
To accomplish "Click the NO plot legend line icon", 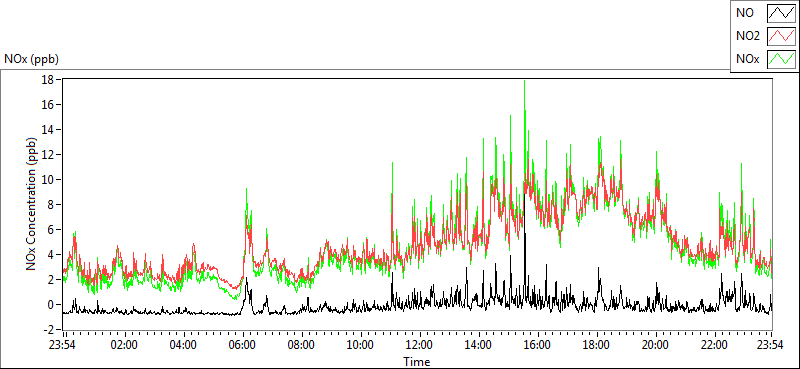I will tap(781, 13).
